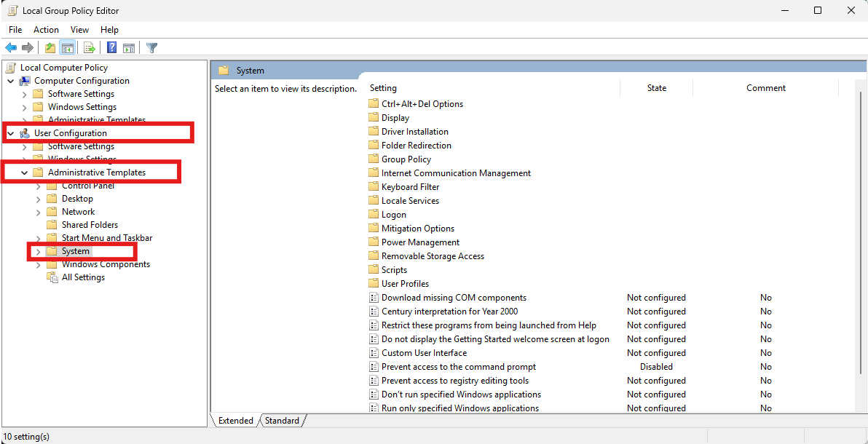Sort by the State column header
This screenshot has width=868, height=444.
point(657,88)
